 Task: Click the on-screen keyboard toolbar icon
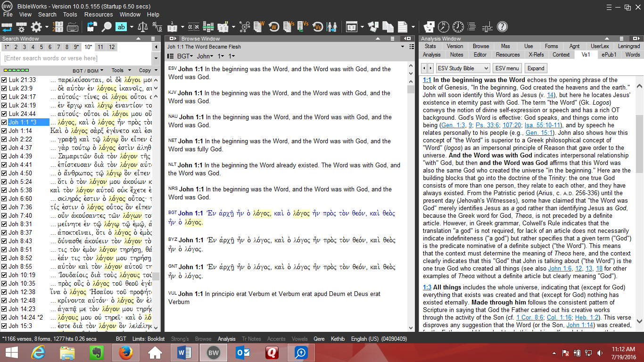(72, 27)
